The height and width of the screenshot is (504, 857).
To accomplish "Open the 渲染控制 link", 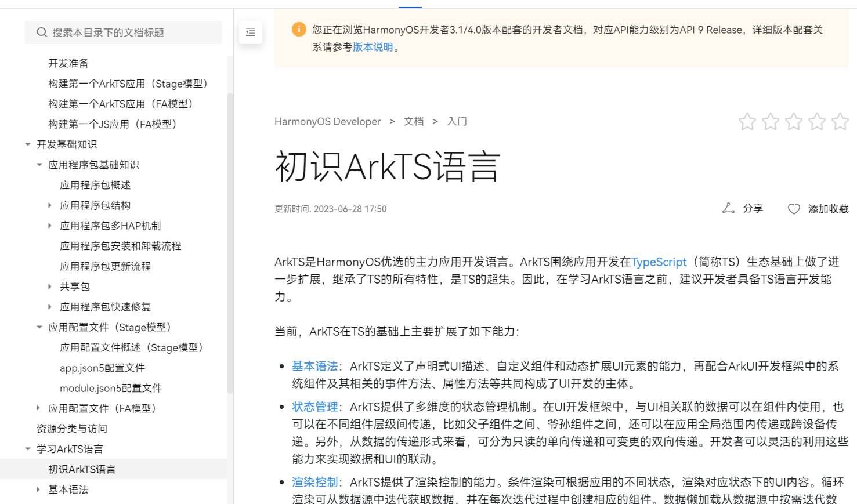I will pyautogui.click(x=315, y=482).
